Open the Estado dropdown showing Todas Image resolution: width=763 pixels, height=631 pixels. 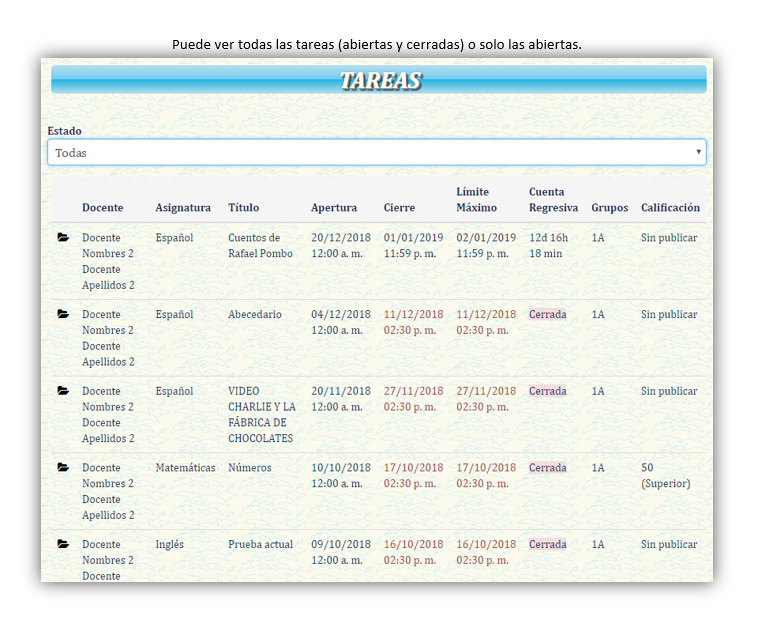(377, 153)
